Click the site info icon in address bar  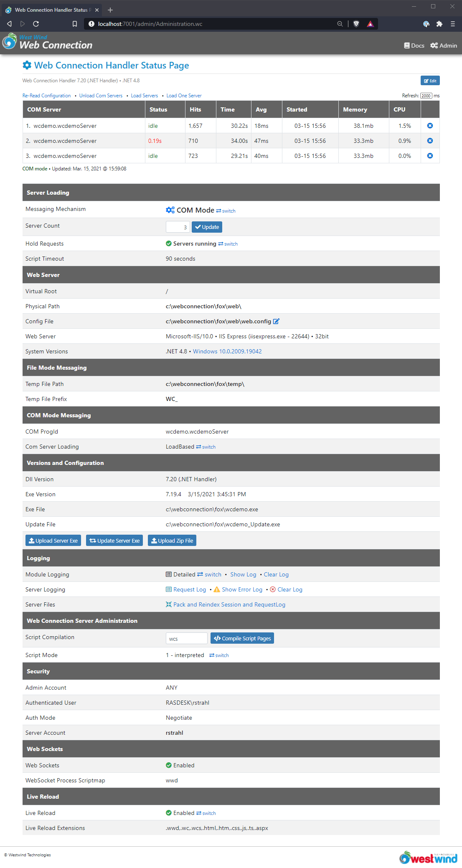click(91, 24)
